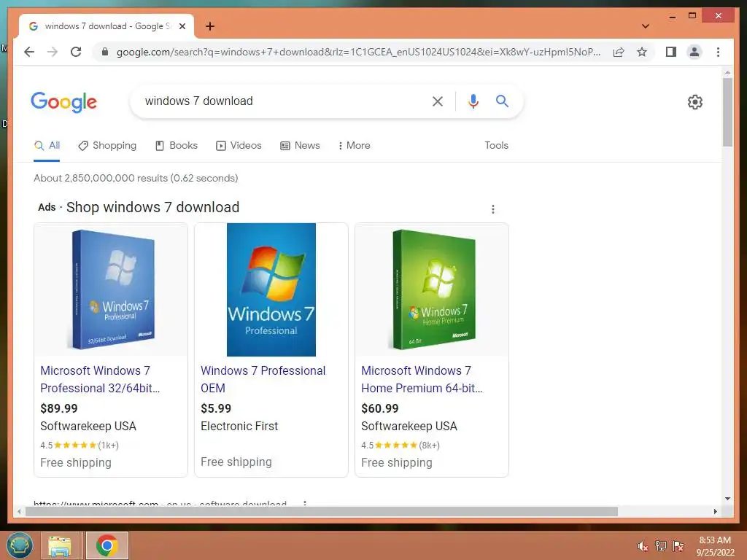
Task: Click the results count text
Action: click(136, 178)
